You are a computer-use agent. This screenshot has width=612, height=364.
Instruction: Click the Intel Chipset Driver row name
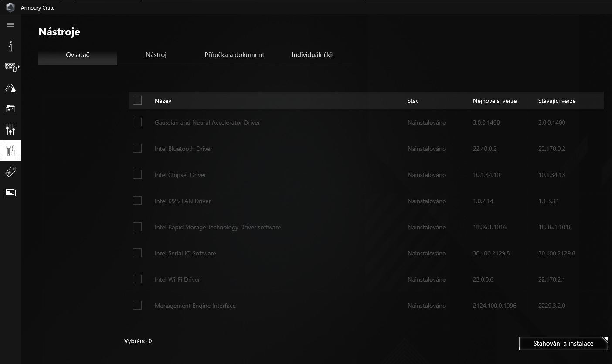pos(180,175)
